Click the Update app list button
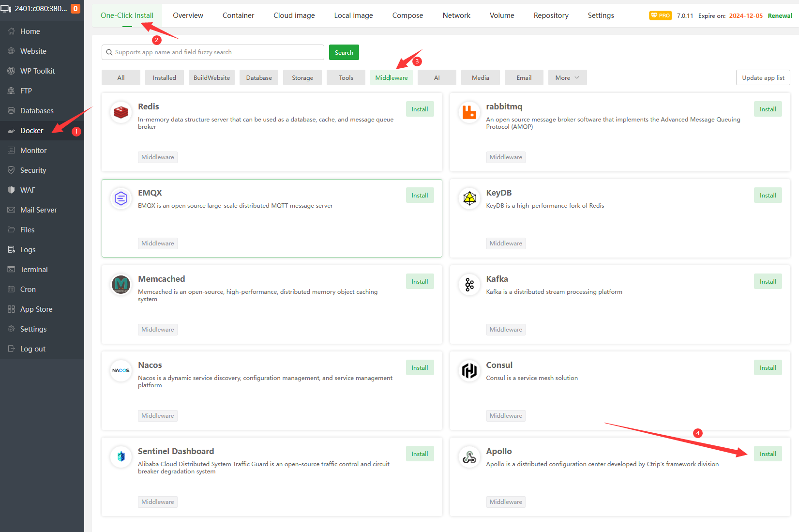Viewport: 799px width, 532px height. coord(763,78)
